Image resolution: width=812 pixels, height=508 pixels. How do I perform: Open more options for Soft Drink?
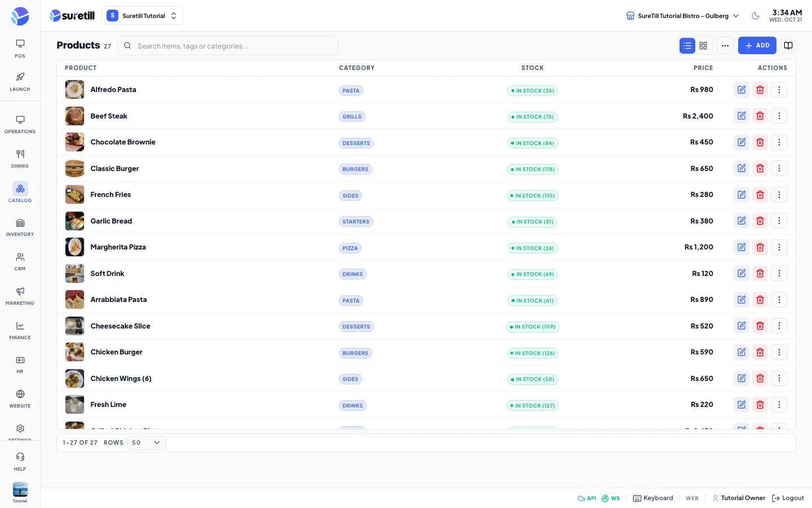tap(779, 273)
